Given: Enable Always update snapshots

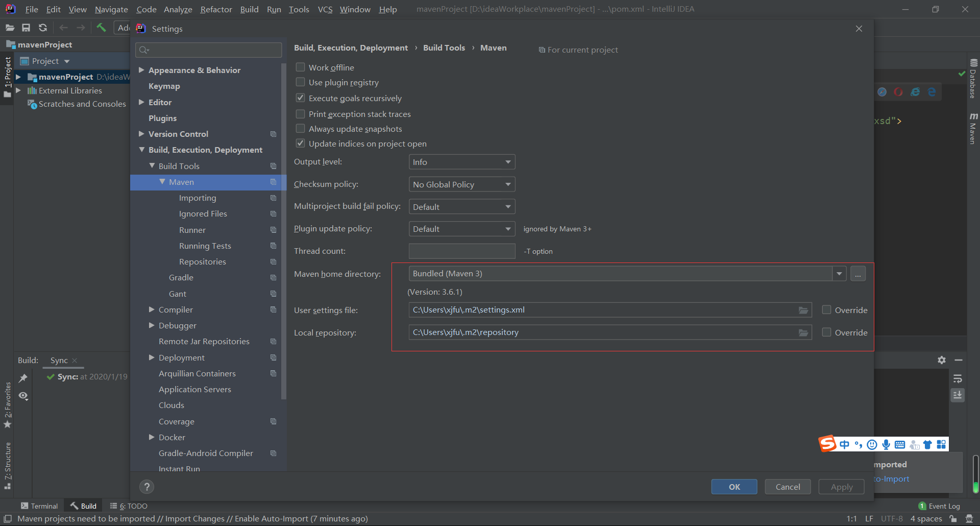Looking at the screenshot, I should pos(301,129).
